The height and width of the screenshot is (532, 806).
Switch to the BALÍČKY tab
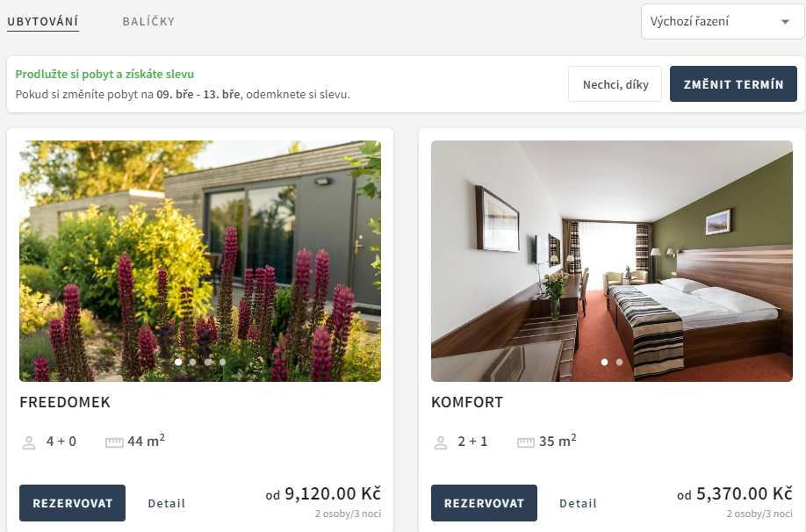point(148,22)
